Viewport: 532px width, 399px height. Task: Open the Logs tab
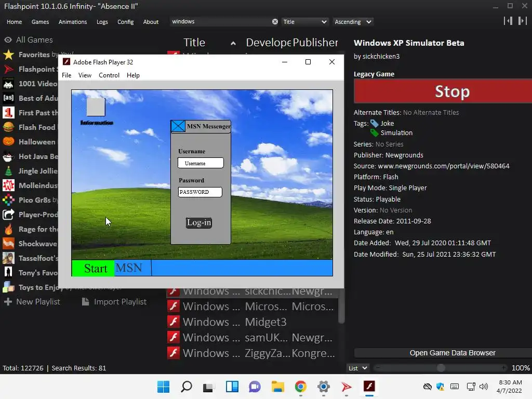click(x=102, y=22)
